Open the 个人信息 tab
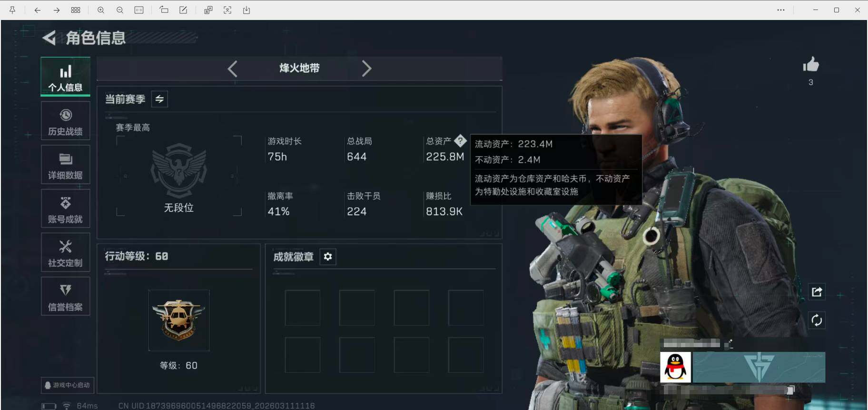 [65, 77]
